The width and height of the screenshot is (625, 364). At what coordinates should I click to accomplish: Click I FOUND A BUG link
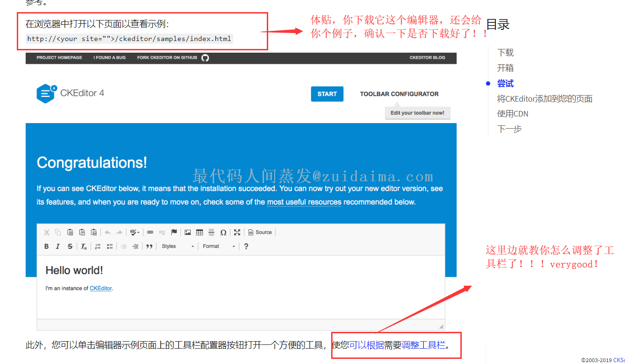point(110,58)
